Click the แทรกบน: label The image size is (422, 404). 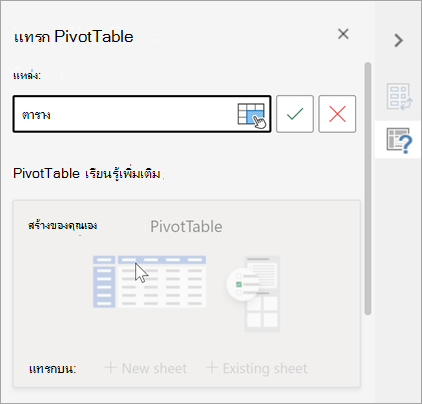[x=53, y=369]
